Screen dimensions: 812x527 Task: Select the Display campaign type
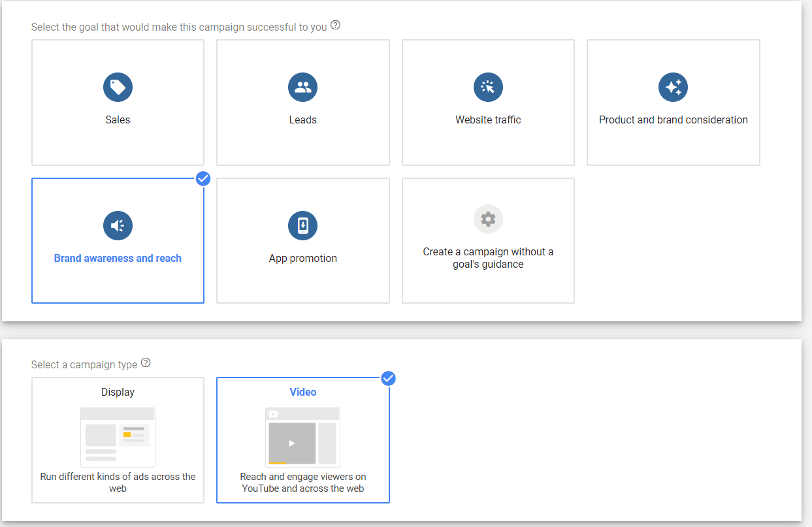point(118,440)
